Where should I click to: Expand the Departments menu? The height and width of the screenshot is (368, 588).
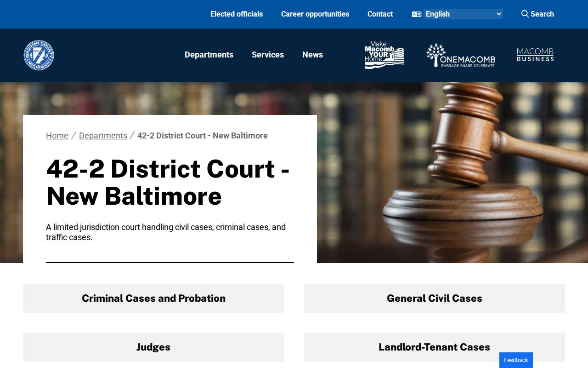click(209, 55)
